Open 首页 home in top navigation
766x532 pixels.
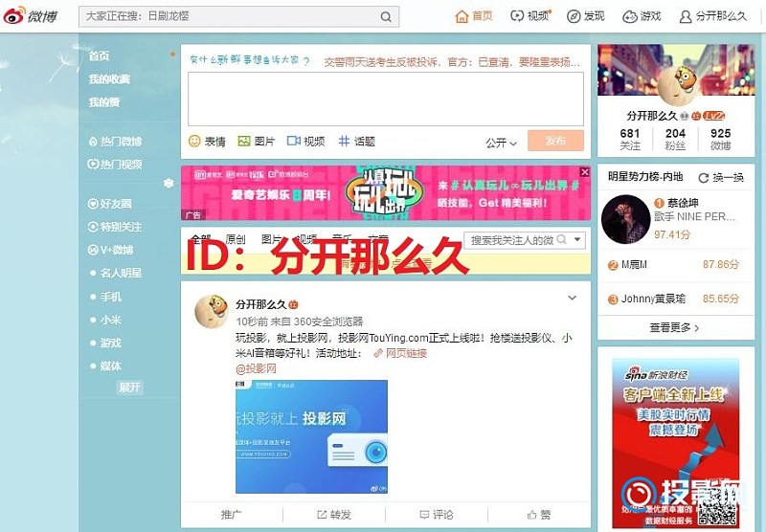tap(473, 16)
